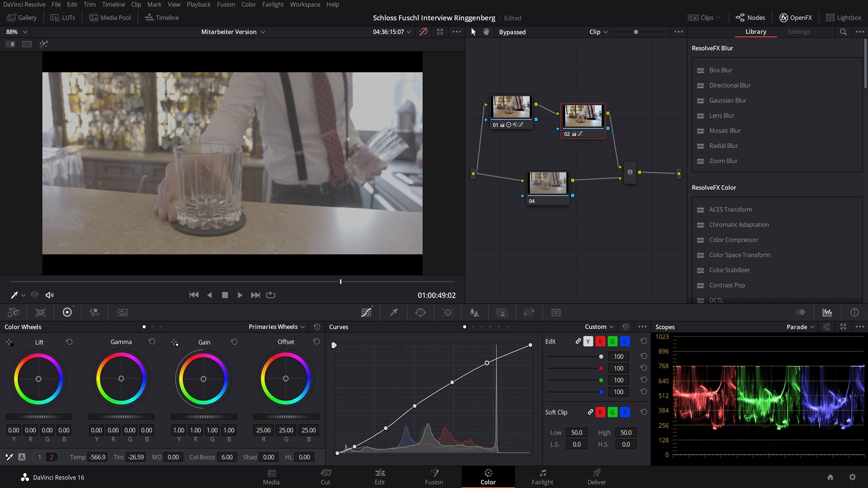Image resolution: width=868 pixels, height=488 pixels.
Task: Select the red Soft Clip channel swatch
Action: point(600,412)
